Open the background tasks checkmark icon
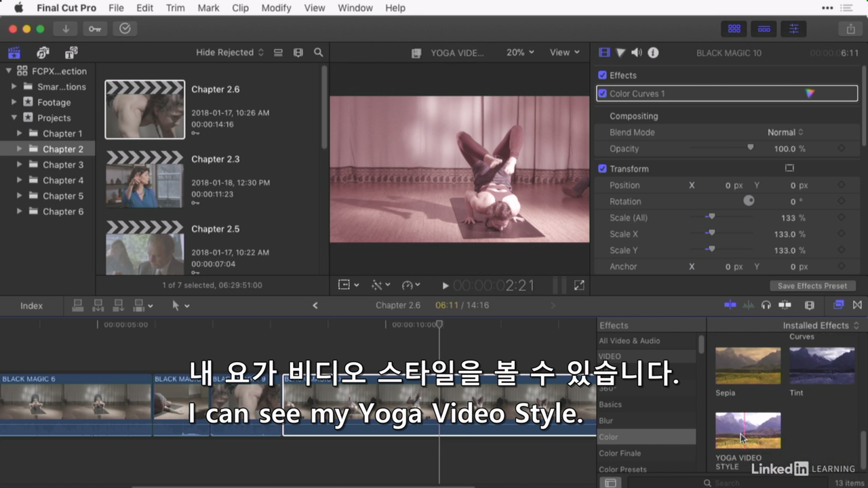The width and height of the screenshot is (868, 488). [125, 28]
